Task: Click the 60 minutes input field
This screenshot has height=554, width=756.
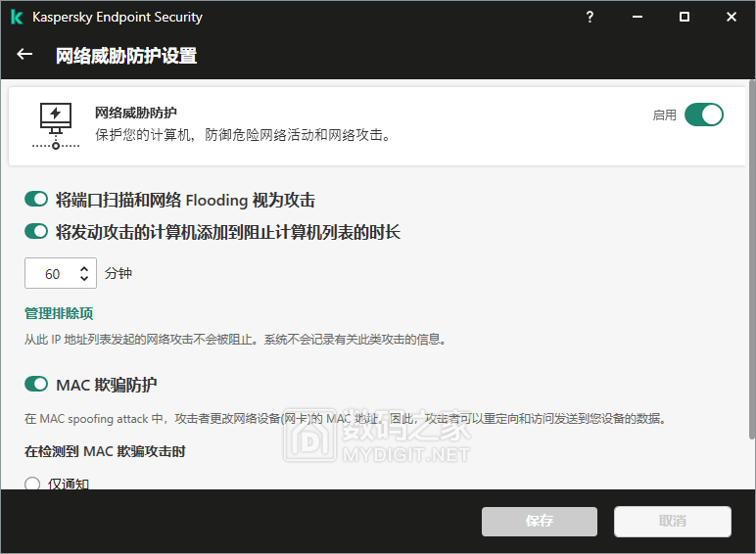Action: [61, 273]
